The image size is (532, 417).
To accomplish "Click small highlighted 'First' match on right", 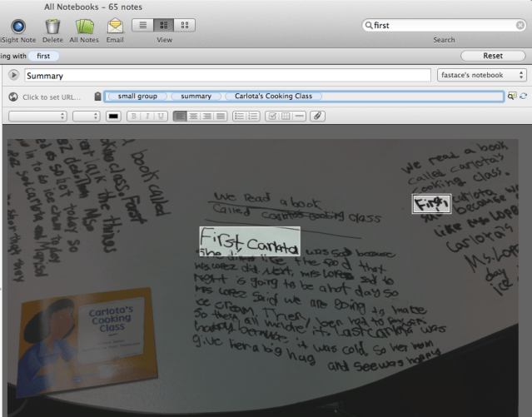I will click(431, 204).
